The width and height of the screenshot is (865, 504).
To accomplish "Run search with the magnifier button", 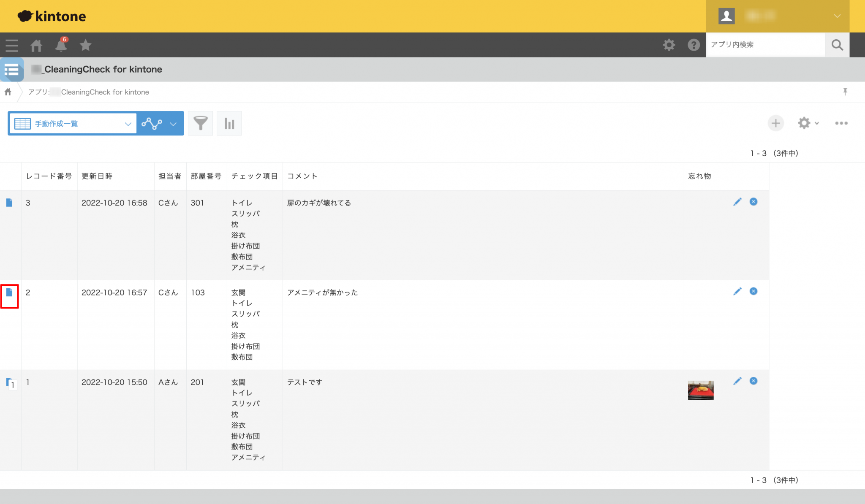I will (837, 45).
